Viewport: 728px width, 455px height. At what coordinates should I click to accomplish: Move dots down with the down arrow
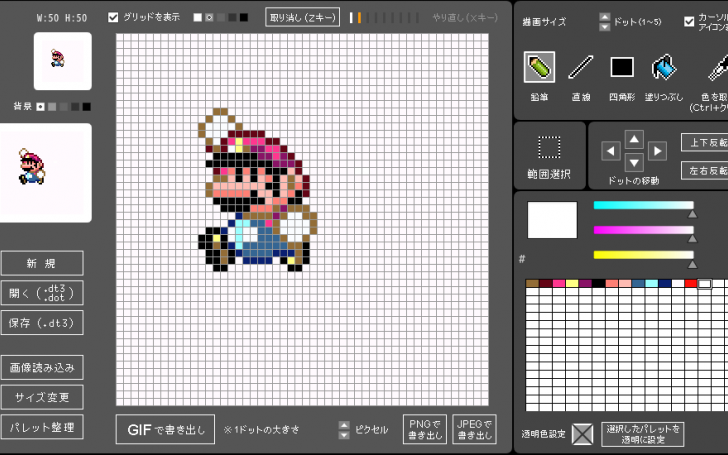point(634,162)
